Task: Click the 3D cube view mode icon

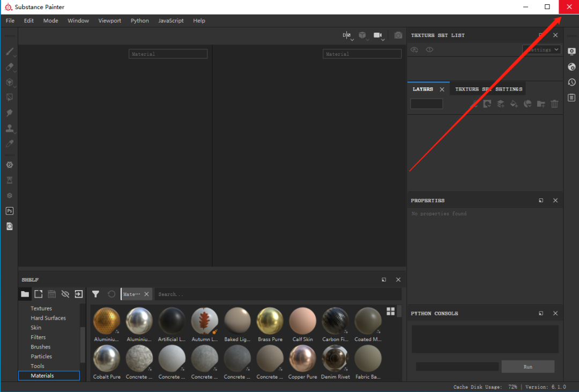Action: click(x=362, y=35)
